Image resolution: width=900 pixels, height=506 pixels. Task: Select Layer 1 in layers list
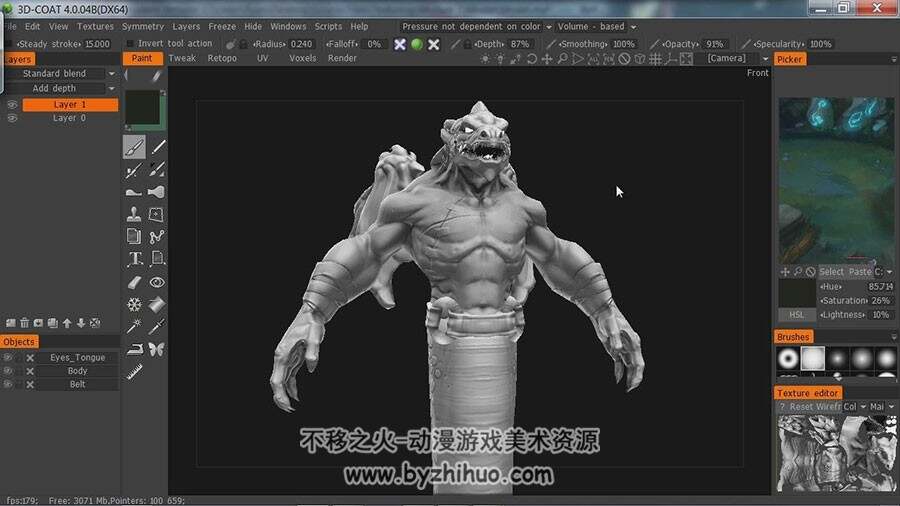pos(70,104)
